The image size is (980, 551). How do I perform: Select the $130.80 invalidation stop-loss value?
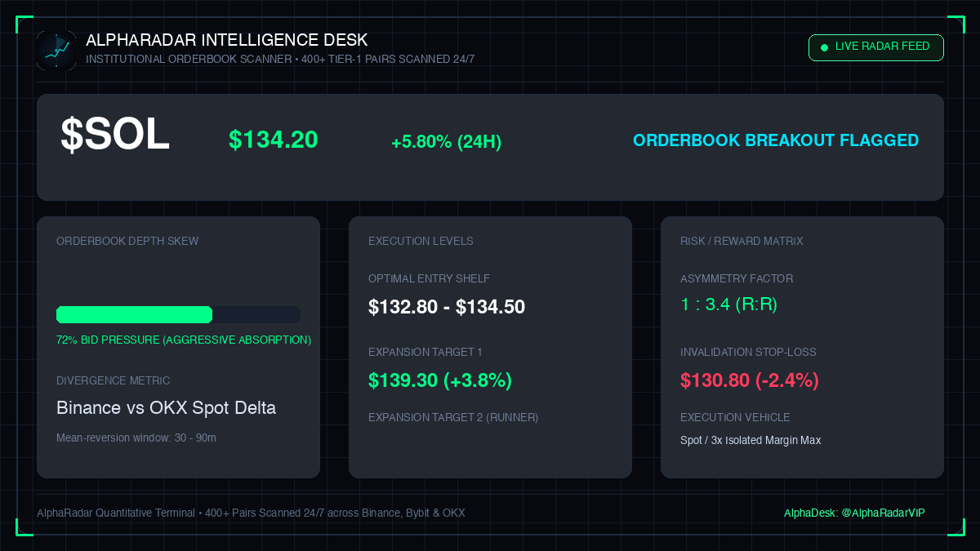[750, 380]
